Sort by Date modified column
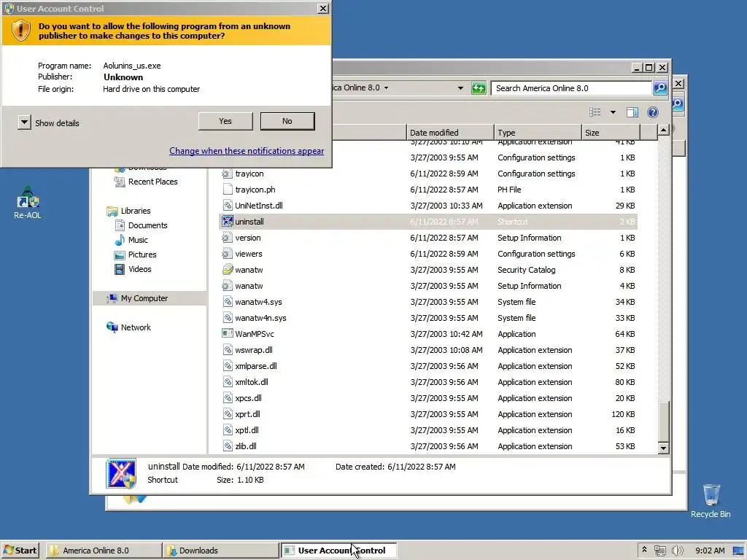The width and height of the screenshot is (747, 560). [x=450, y=133]
